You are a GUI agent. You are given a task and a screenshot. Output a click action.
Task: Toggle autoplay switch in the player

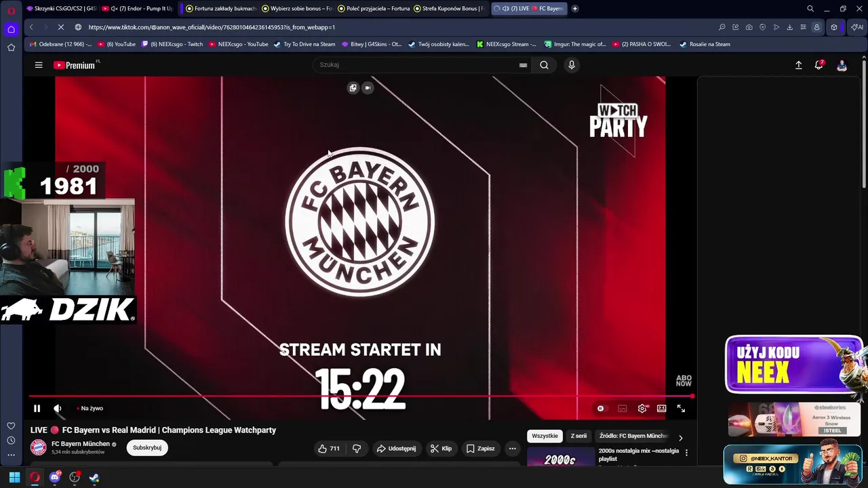point(601,409)
